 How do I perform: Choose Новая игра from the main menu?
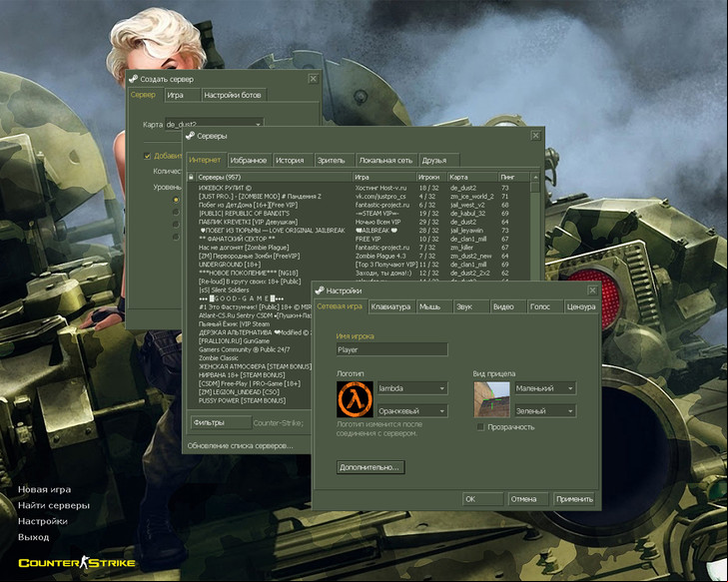45,489
